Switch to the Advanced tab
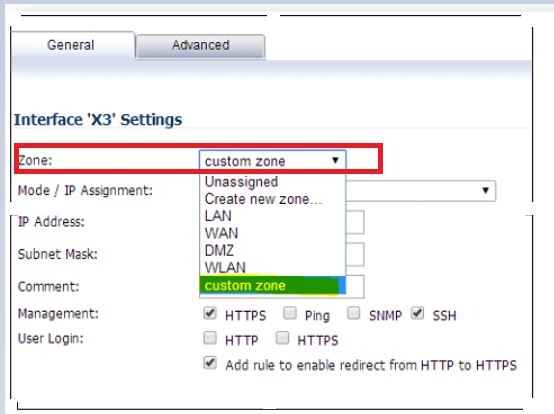Viewport: 554px width, 414px height. [x=200, y=46]
